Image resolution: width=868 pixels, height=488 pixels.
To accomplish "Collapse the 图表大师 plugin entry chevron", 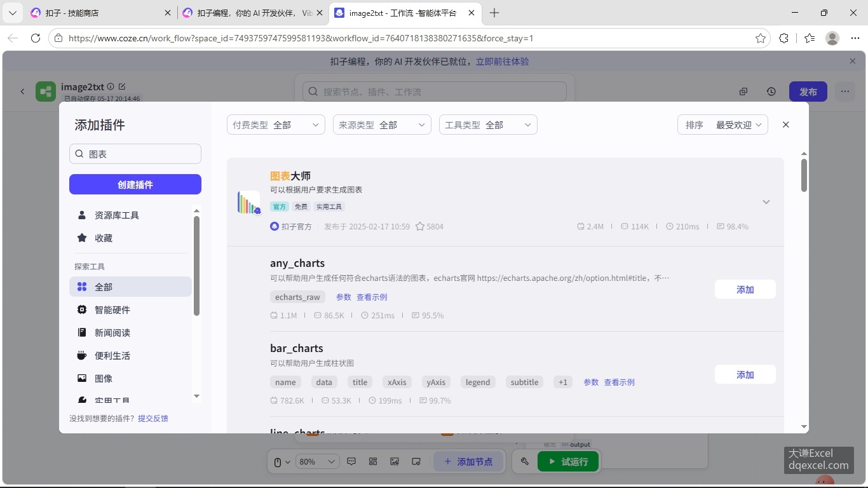I will [x=766, y=202].
